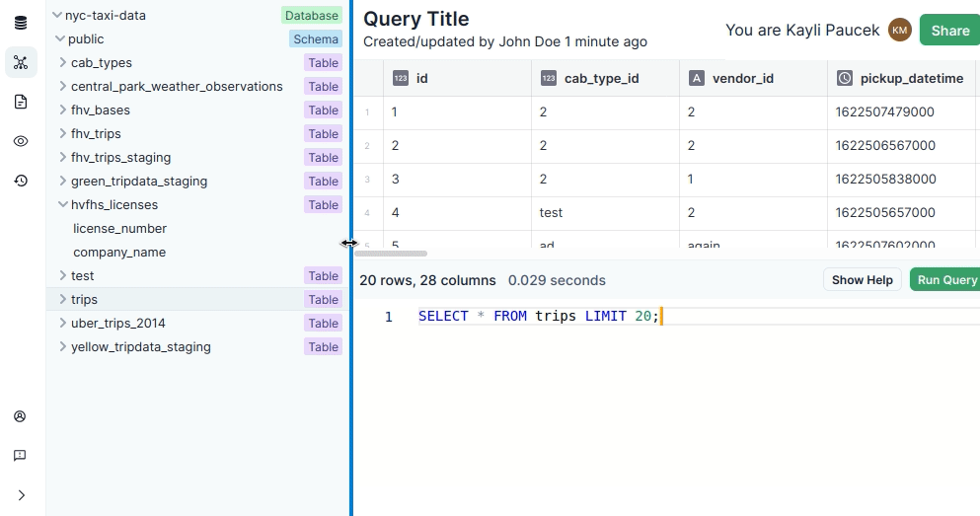
Task: Select the schema graph icon in sidebar
Action: click(21, 63)
